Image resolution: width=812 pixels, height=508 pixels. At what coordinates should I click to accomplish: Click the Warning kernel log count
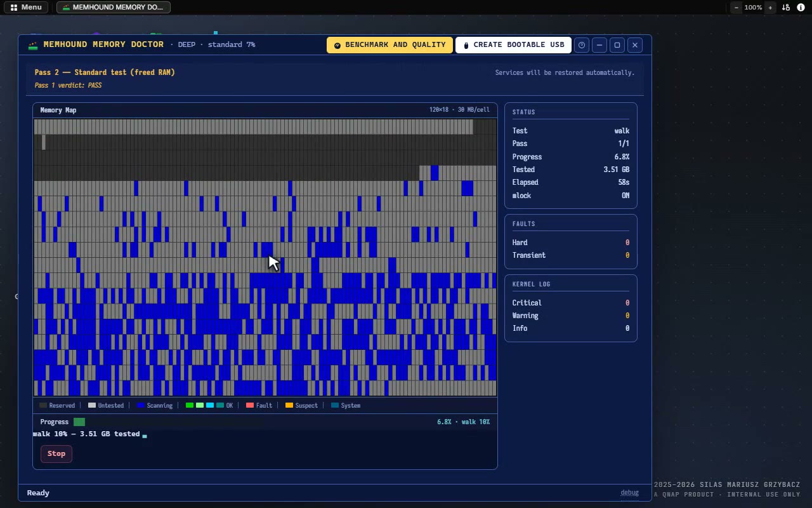(x=627, y=316)
